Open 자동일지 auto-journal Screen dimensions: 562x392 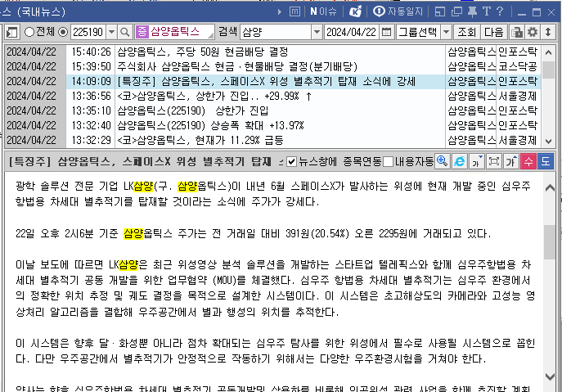click(398, 11)
